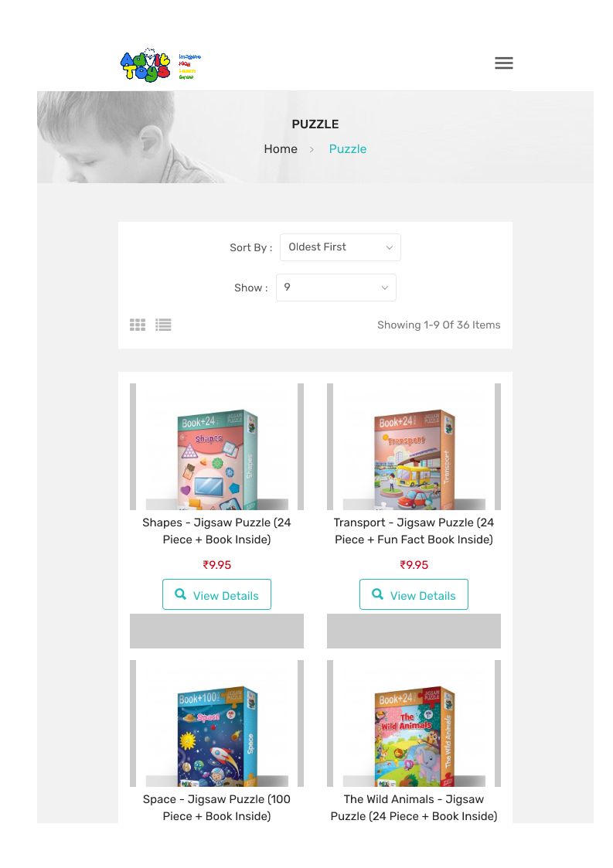View Details for Shapes Jigsaw Puzzle

click(x=216, y=594)
